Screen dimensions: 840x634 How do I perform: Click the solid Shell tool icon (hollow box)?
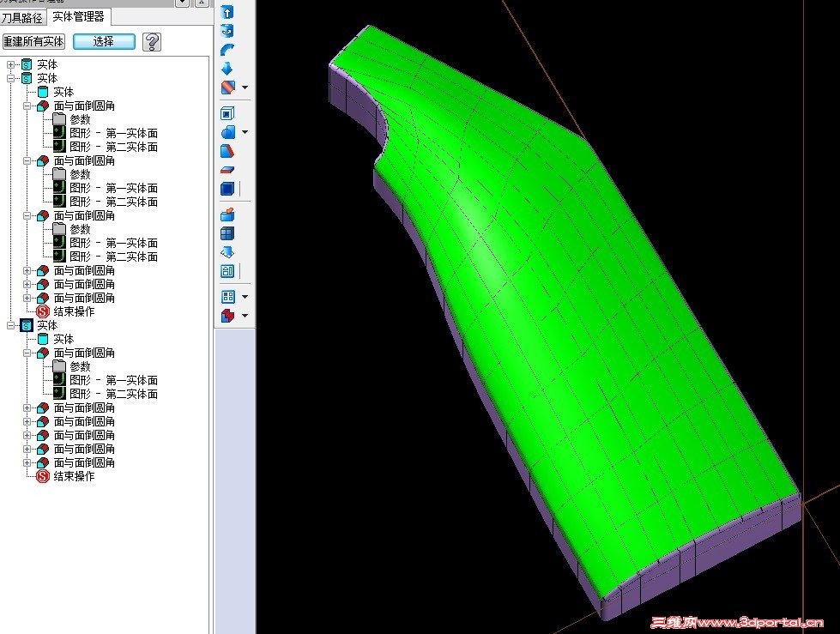click(227, 113)
